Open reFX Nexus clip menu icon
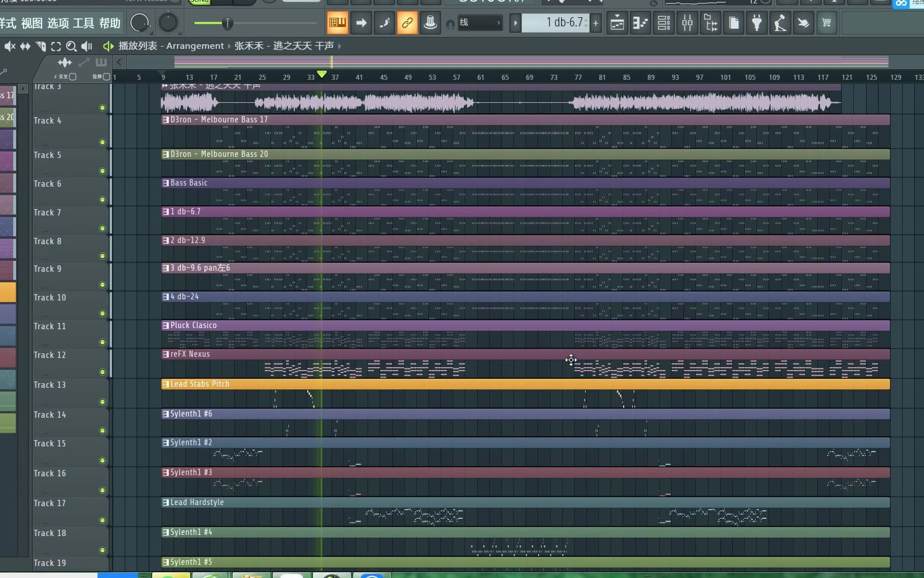Image resolution: width=924 pixels, height=578 pixels. (166, 354)
